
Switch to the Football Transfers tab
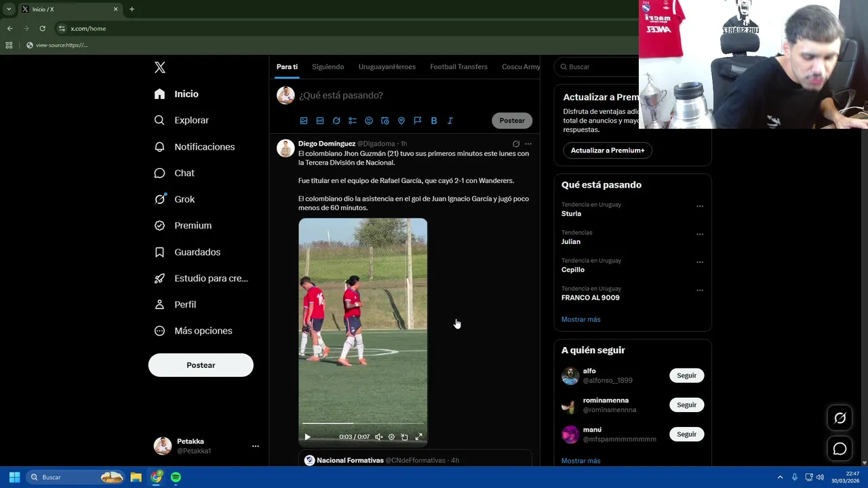click(x=458, y=66)
